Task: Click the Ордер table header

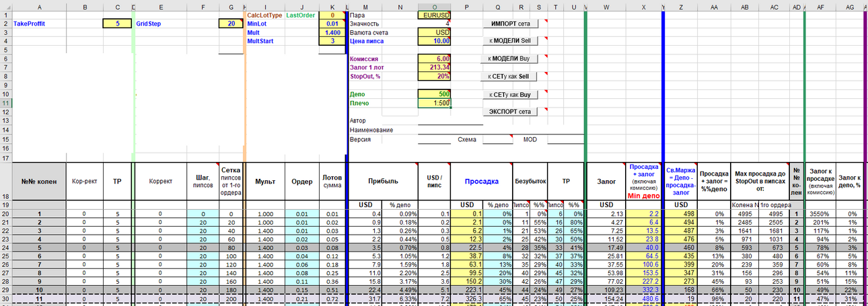Action: [302, 182]
